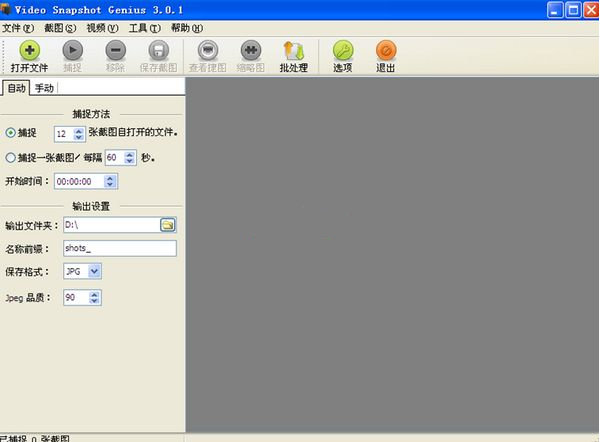Screen dimensions: 602x442
Task: Open 选项 (Options) wrench icon
Action: pos(343,50)
